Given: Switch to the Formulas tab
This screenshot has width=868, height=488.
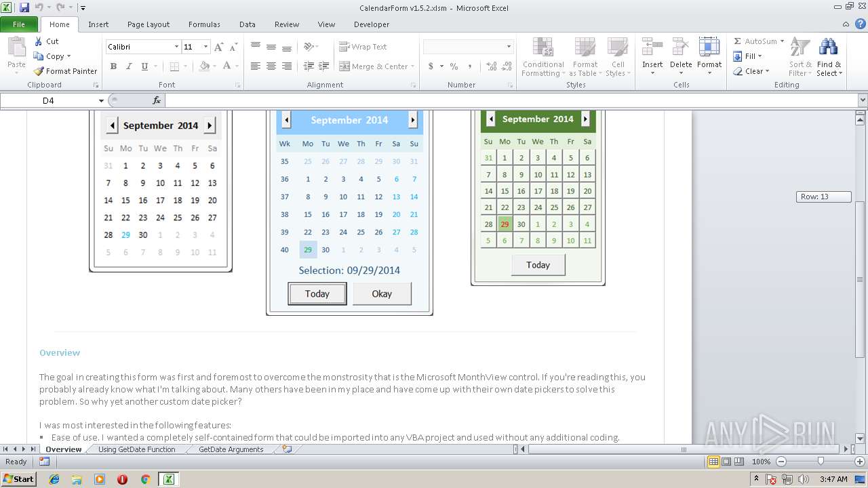Looking at the screenshot, I should [x=204, y=24].
